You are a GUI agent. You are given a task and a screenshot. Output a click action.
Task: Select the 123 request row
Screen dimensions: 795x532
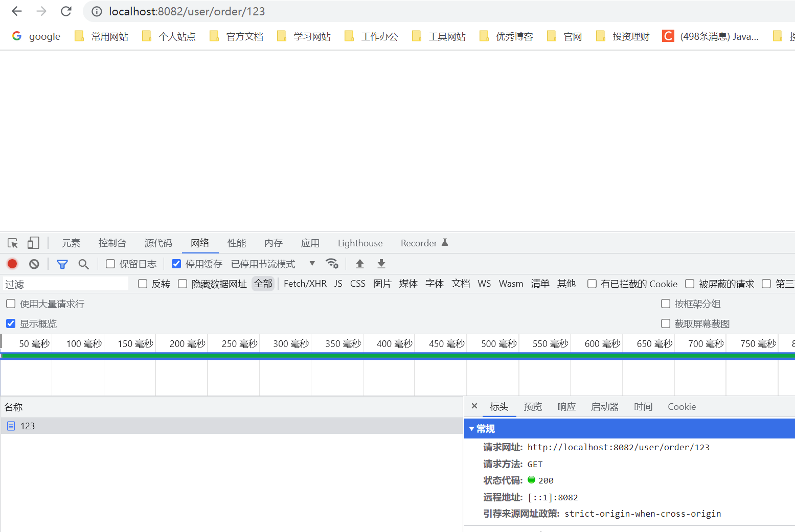click(232, 426)
